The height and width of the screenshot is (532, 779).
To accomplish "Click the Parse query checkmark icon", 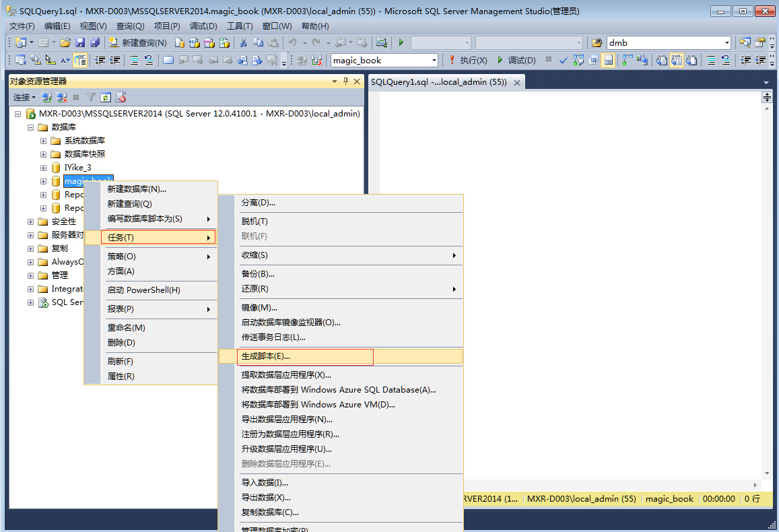I will point(564,60).
